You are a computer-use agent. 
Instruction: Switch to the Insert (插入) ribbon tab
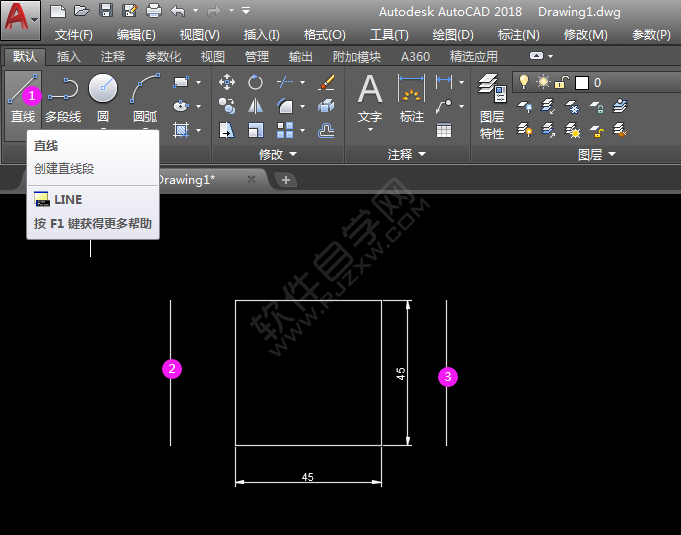(x=69, y=57)
